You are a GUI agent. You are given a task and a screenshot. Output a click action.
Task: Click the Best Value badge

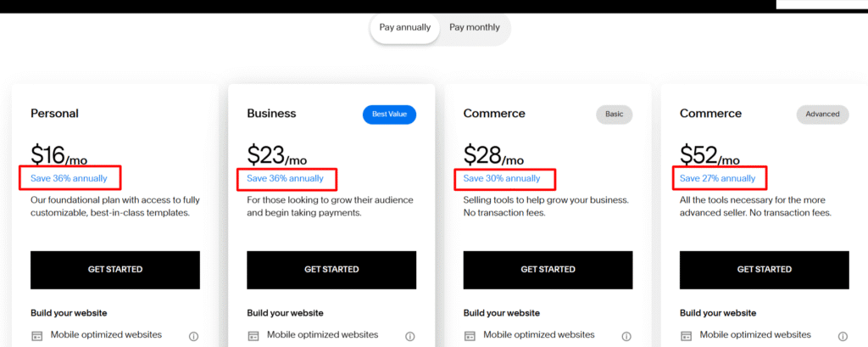click(389, 114)
